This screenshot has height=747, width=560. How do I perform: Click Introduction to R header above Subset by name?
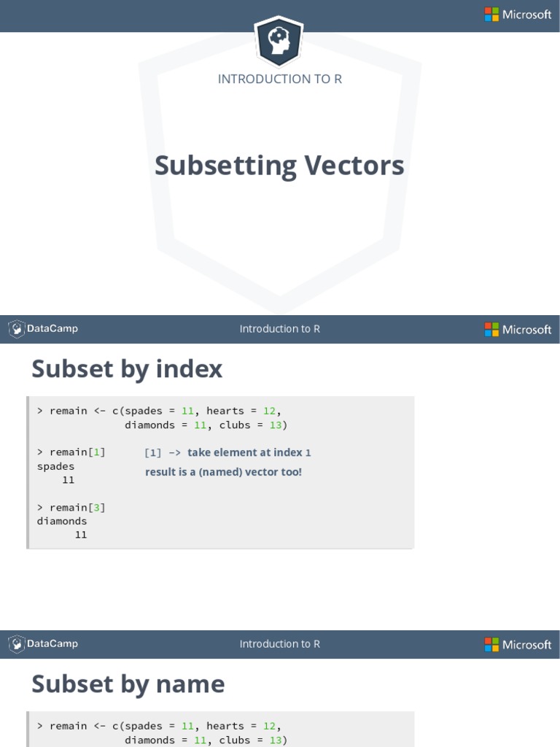[x=280, y=644]
